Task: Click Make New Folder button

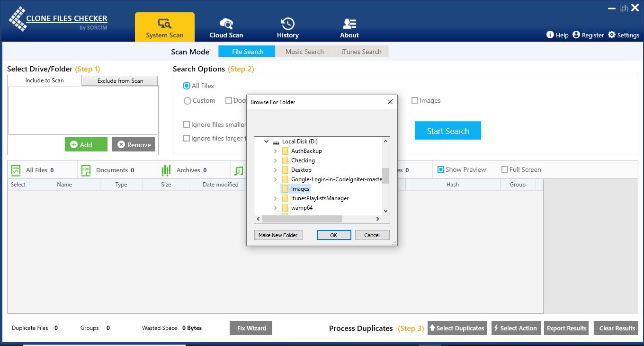Action: [x=278, y=235]
